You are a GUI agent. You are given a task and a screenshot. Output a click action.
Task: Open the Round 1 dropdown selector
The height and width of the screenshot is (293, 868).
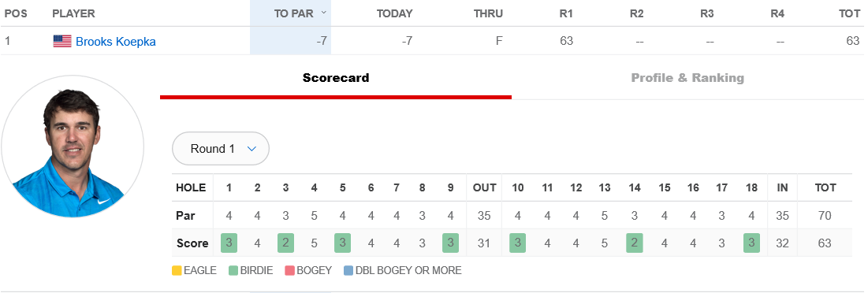coord(221,149)
